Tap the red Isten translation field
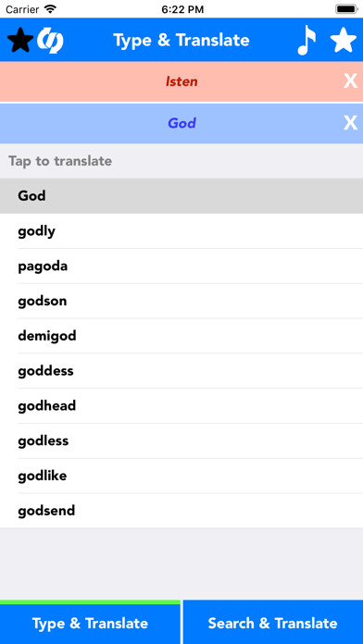This screenshot has width=363, height=644. (181, 81)
